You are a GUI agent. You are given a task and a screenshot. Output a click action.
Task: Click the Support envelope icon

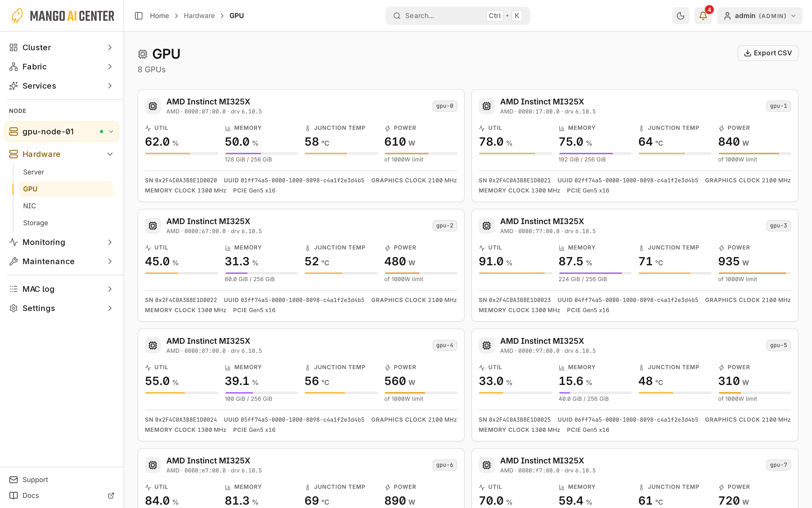13,479
